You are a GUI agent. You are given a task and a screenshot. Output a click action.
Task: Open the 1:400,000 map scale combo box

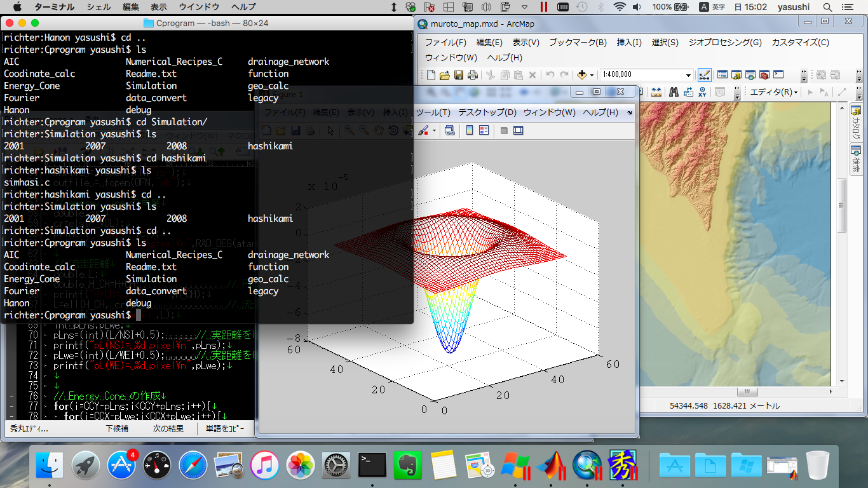646,75
